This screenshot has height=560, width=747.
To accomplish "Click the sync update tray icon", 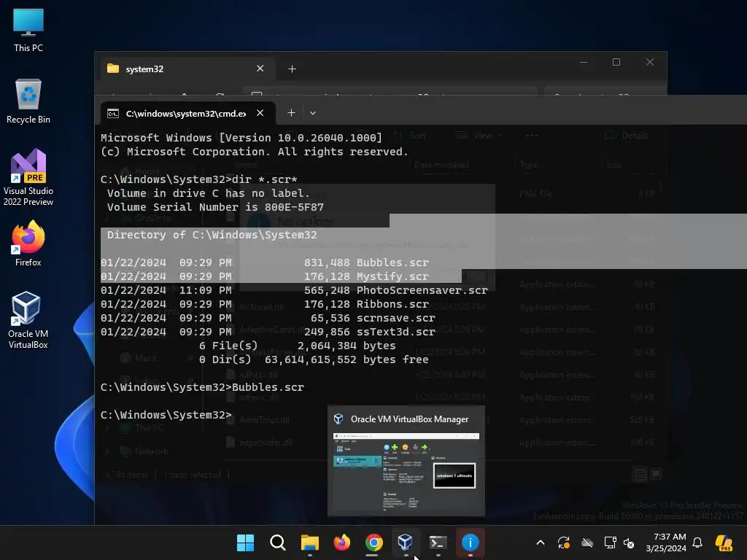I will point(564,542).
